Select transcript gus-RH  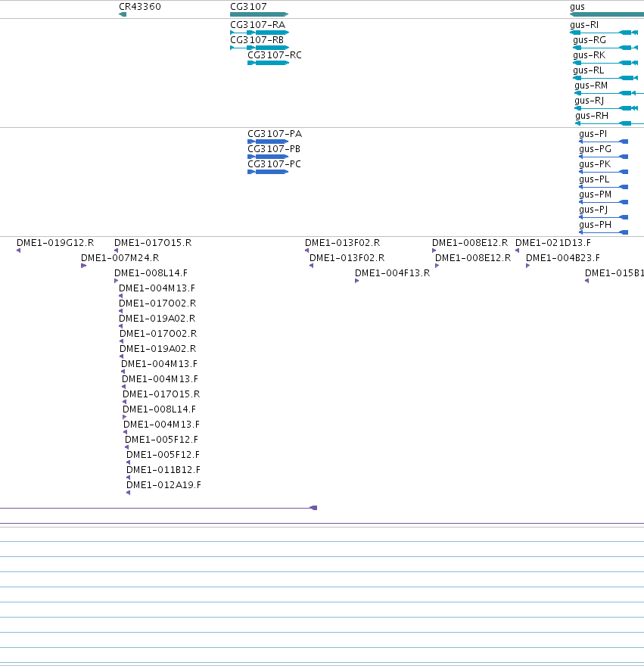point(610,123)
